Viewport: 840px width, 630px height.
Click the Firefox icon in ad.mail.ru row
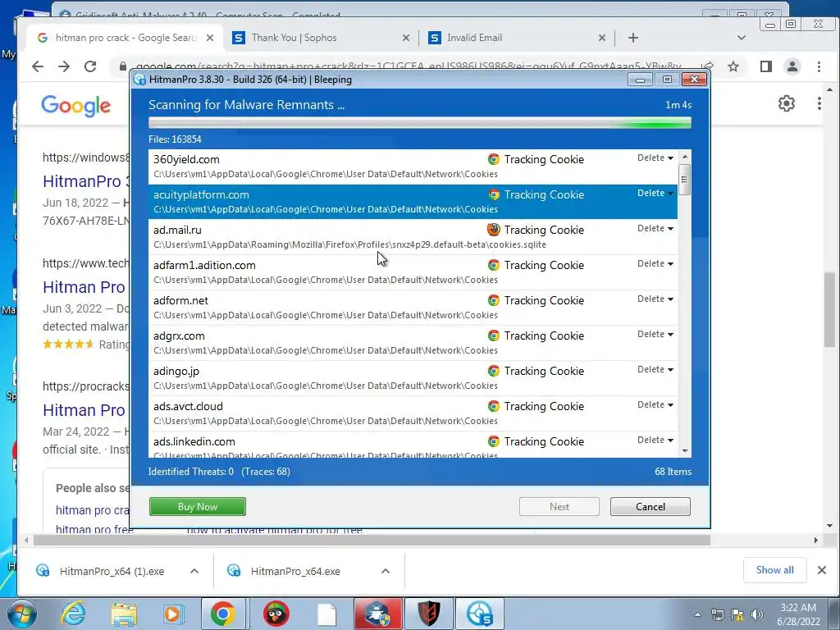click(493, 230)
